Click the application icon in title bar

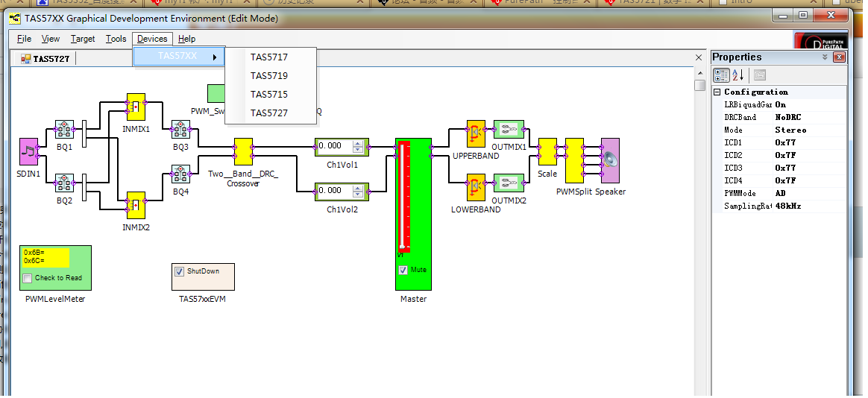point(15,19)
